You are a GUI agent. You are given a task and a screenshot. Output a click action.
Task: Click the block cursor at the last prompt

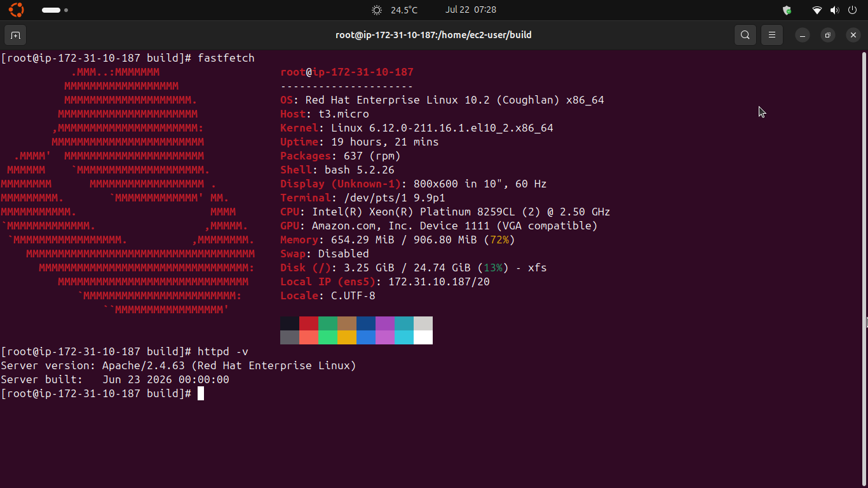201,393
